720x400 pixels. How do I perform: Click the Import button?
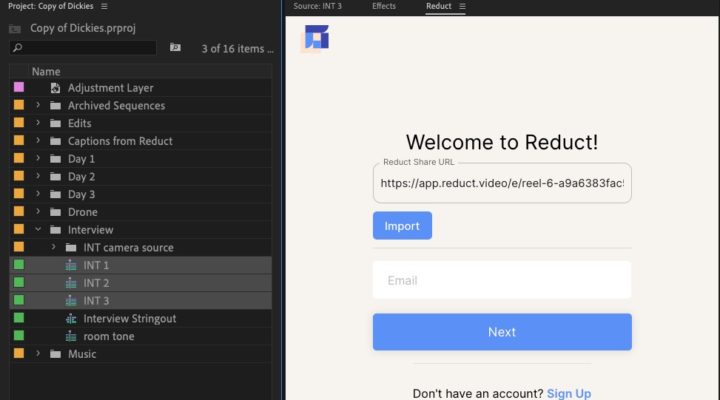[402, 225]
